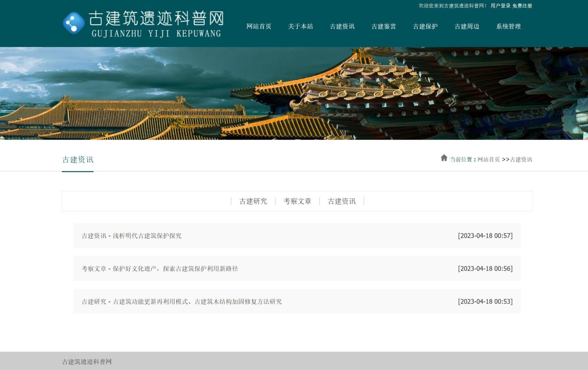Open 古建周边 navigation item

click(467, 26)
